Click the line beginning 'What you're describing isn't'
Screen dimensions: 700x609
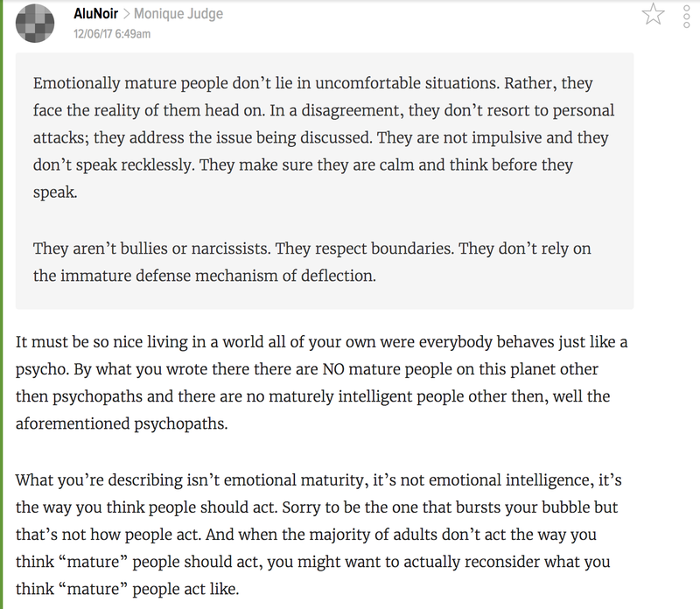tap(318, 480)
